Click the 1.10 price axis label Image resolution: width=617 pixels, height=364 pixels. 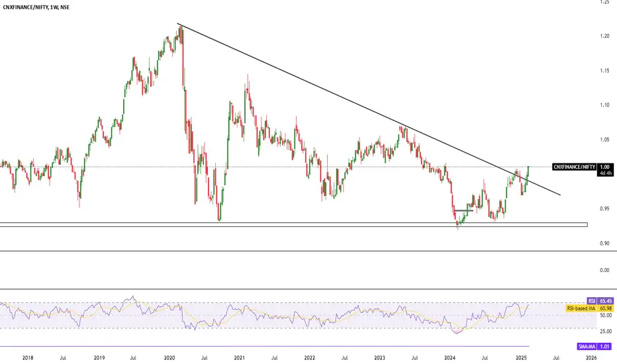605,105
